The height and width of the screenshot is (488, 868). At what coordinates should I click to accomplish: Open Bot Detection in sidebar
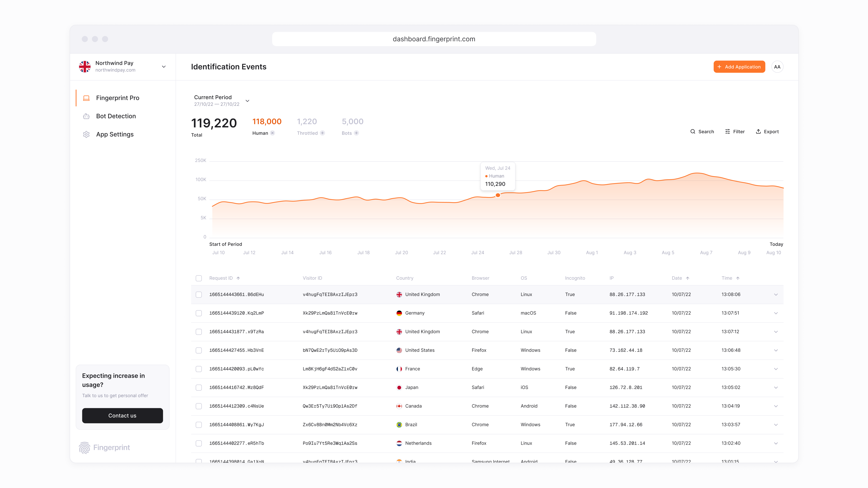coord(116,116)
